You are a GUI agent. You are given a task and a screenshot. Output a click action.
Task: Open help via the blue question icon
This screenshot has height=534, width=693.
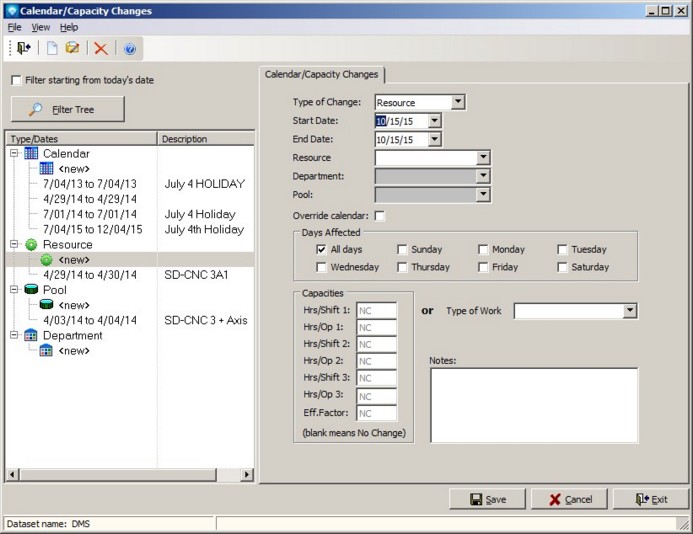(x=129, y=48)
